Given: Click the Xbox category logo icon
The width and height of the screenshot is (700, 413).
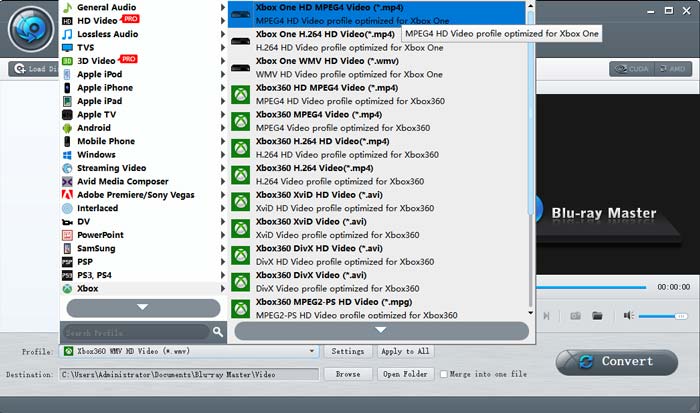Looking at the screenshot, I should (x=67, y=288).
